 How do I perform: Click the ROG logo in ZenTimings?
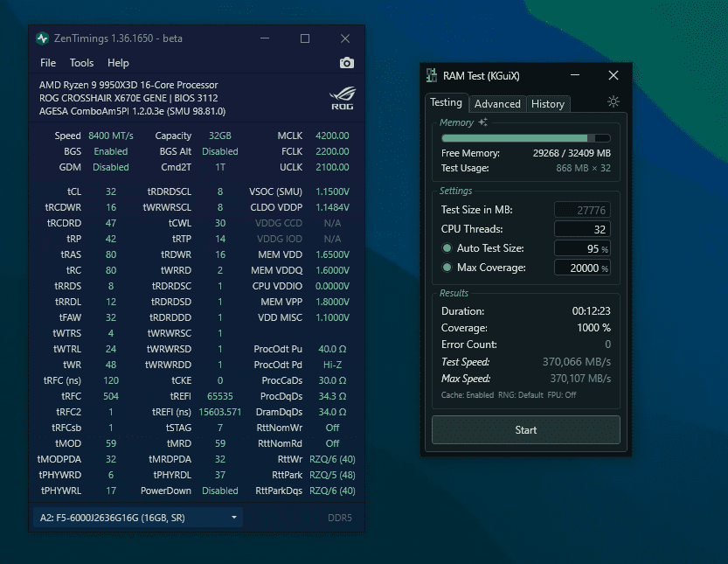343,98
